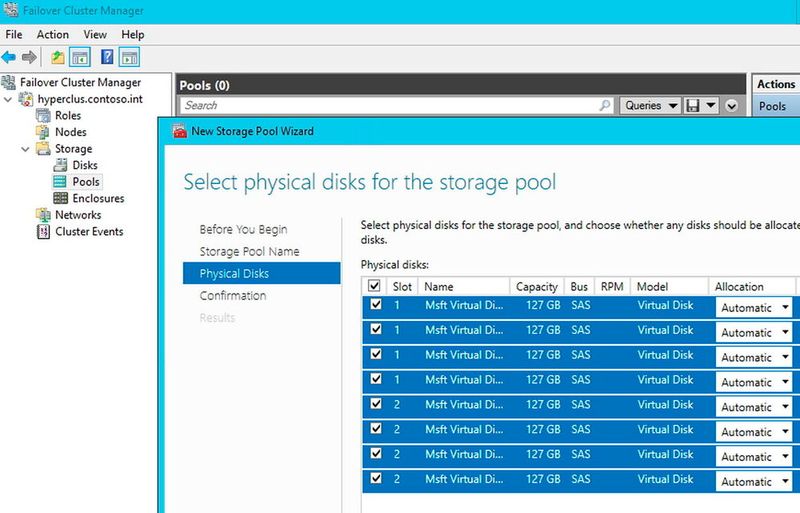The width and height of the screenshot is (800, 513).
Task: Go to the Confirmation wizard step
Action: point(233,295)
